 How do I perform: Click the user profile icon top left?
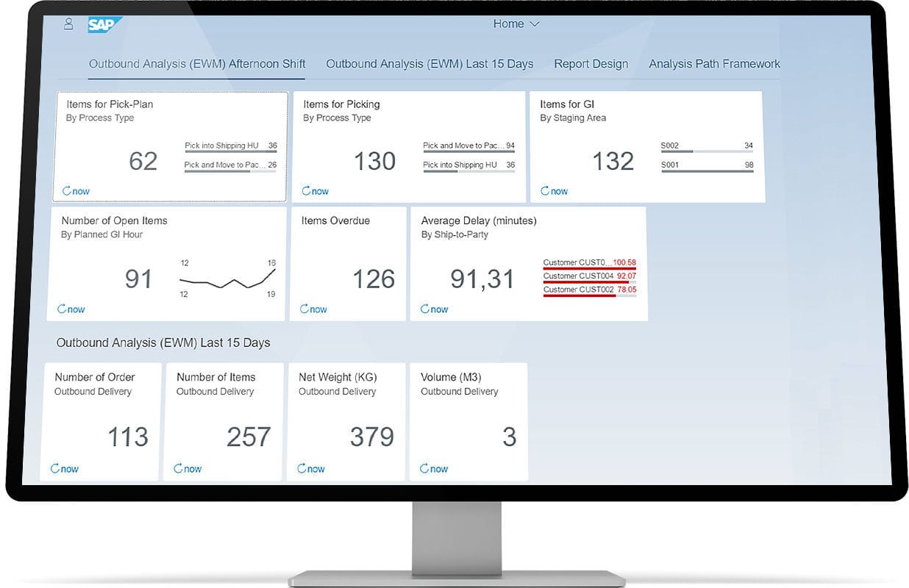coord(68,24)
